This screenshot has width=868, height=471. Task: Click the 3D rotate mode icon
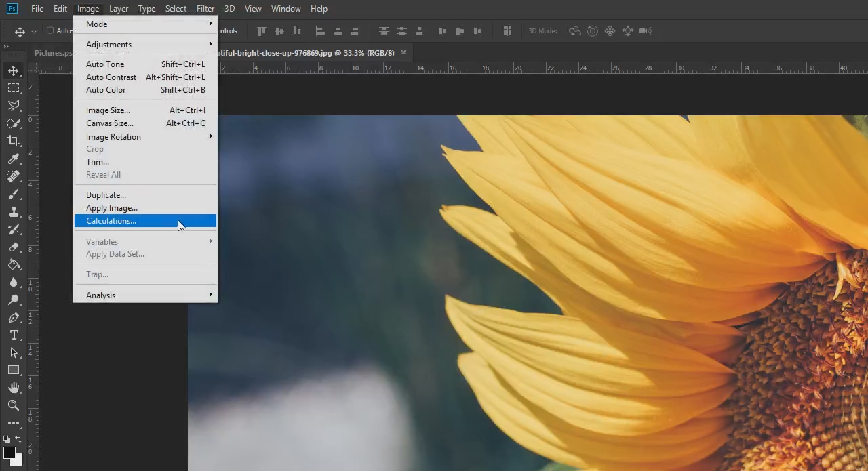[574, 31]
